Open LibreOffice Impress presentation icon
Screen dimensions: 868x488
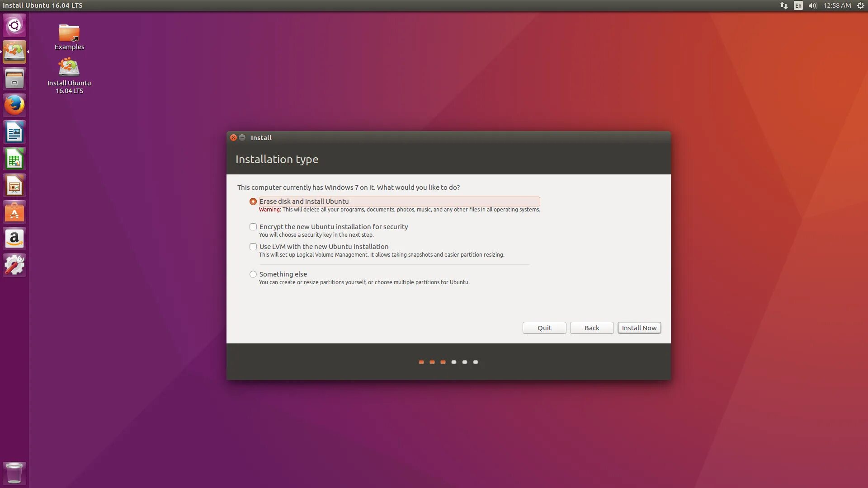[14, 186]
